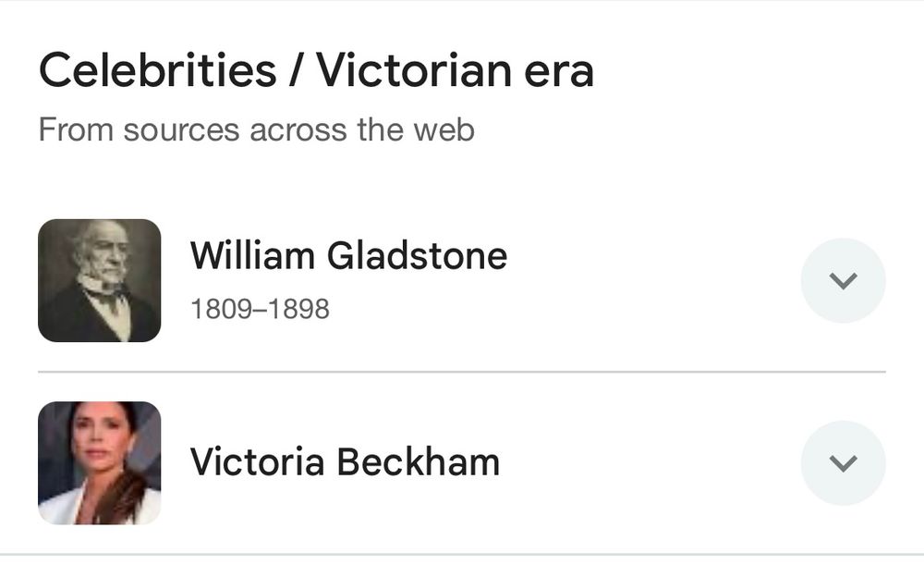924x577 pixels.
Task: Click 'Victorian era' in the title
Action: pos(455,71)
